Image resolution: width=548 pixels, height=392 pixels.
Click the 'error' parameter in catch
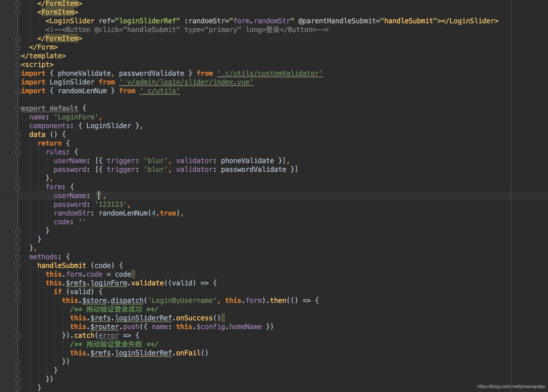coord(109,336)
